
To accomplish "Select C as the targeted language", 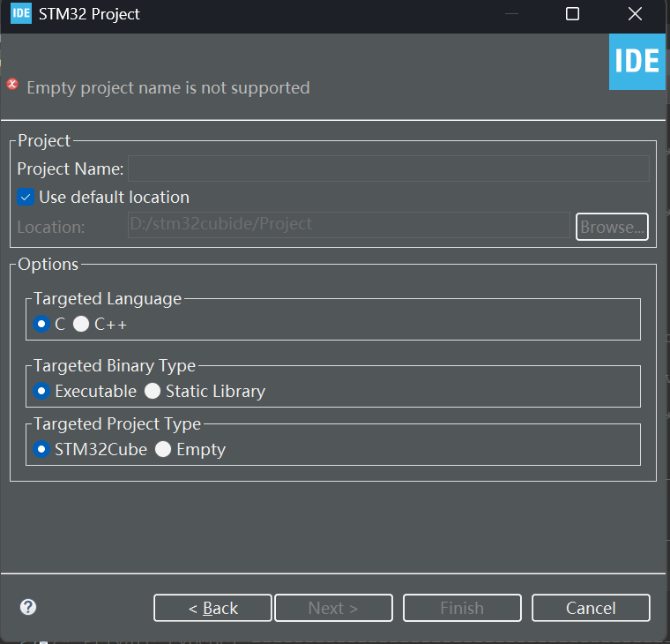I will point(41,324).
